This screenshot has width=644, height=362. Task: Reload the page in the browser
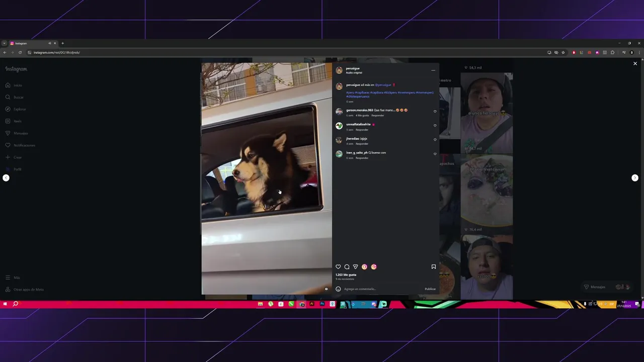[x=20, y=52]
